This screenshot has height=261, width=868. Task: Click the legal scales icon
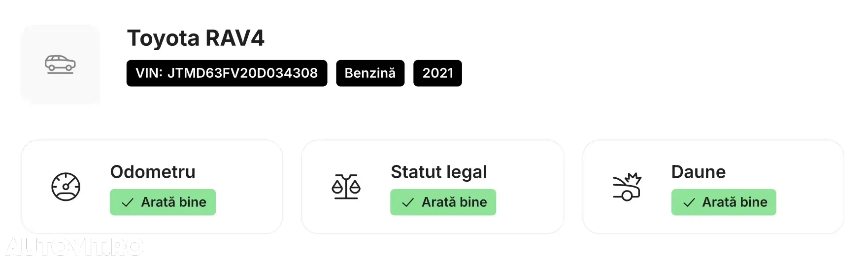tap(346, 187)
